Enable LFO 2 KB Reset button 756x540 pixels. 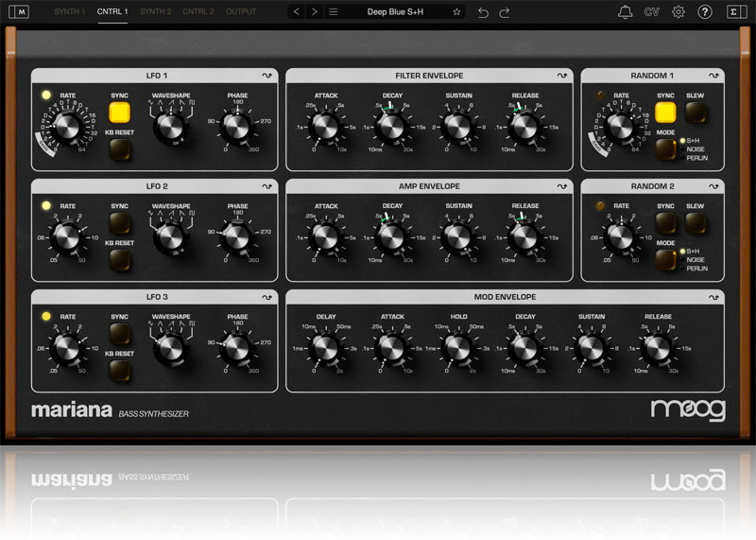click(x=119, y=260)
